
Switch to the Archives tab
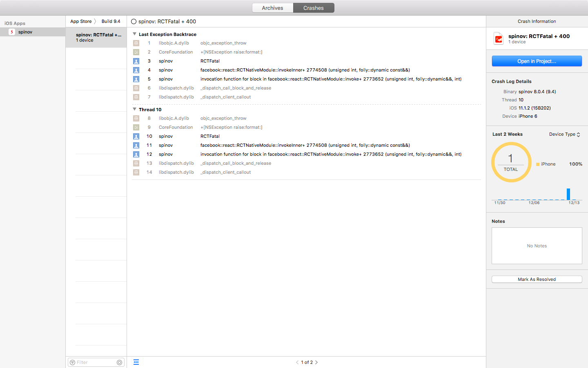pos(272,8)
